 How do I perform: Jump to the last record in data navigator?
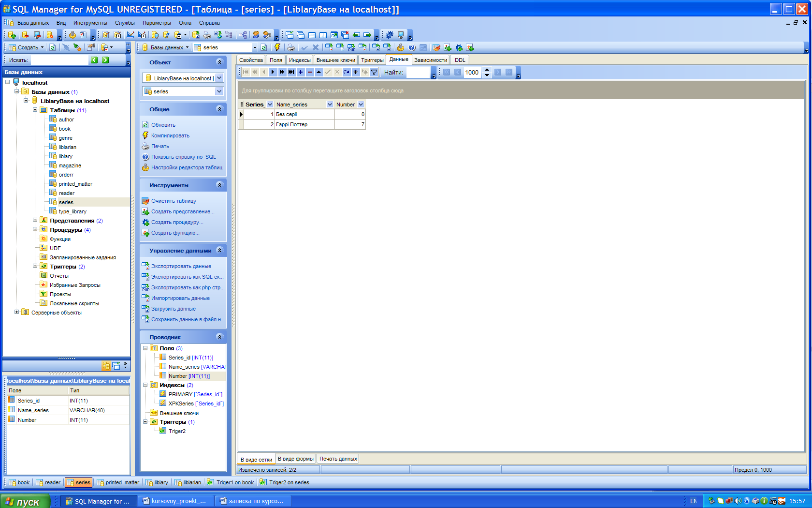coord(291,72)
